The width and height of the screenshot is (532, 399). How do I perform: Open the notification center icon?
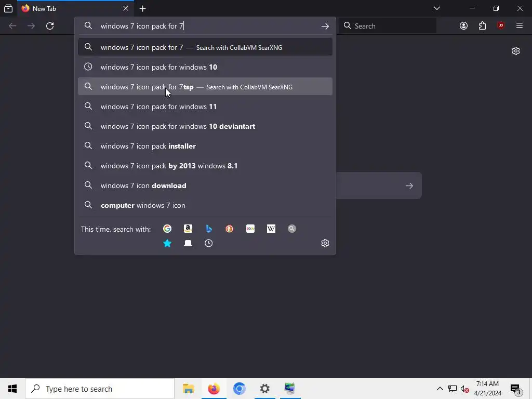point(515,389)
